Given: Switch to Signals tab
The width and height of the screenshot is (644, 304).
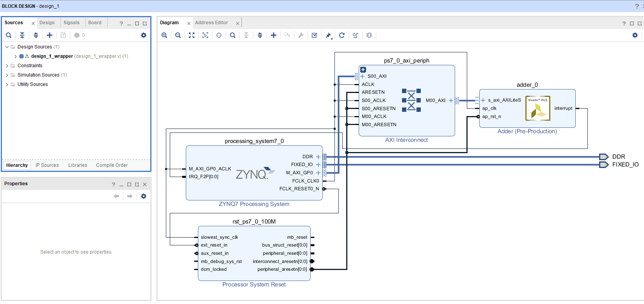Looking at the screenshot, I should coord(71,23).
